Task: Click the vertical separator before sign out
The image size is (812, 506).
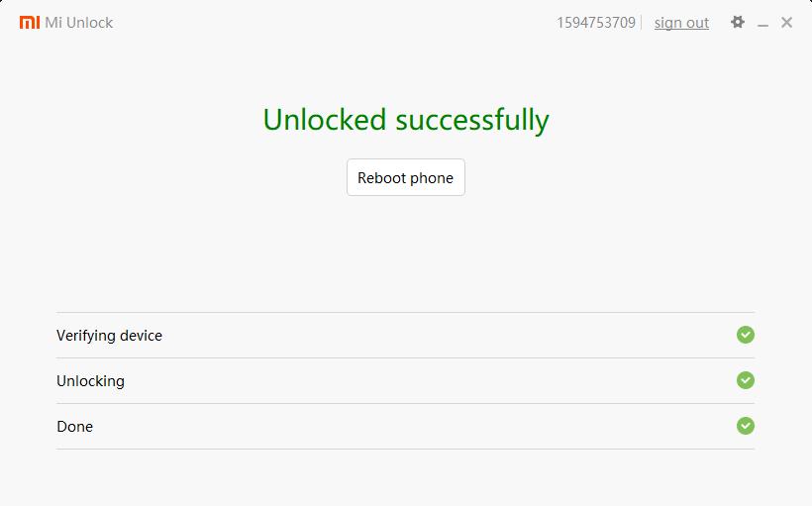Action: pyautogui.click(x=642, y=23)
